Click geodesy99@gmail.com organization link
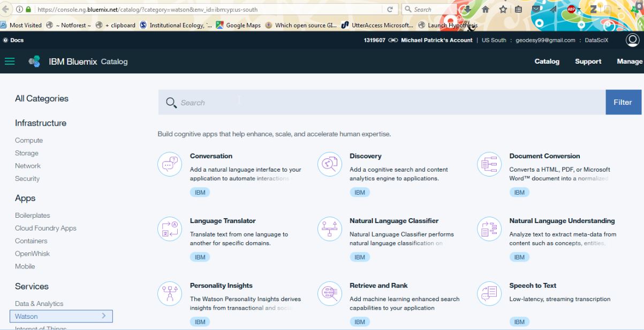 (x=545, y=40)
